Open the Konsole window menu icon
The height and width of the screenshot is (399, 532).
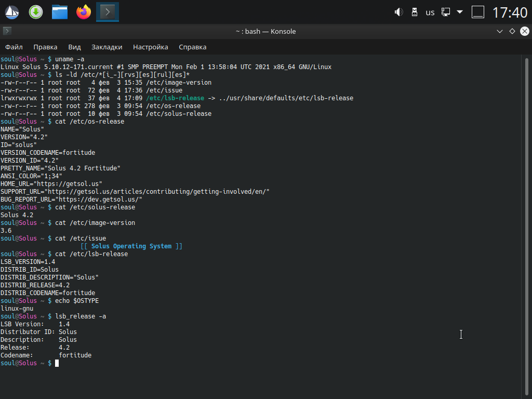[x=7, y=31]
